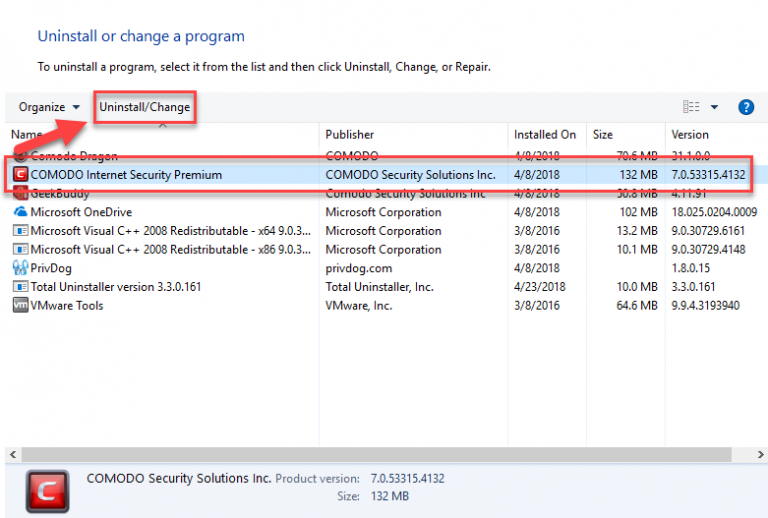
Task: Click the VMware Tools icon
Action: 20,305
